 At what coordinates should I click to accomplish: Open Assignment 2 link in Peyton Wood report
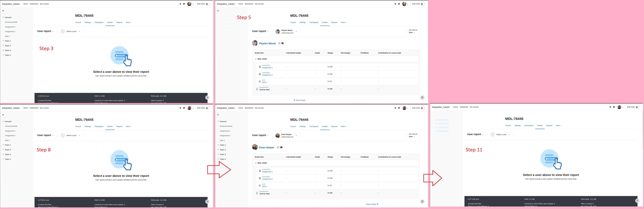(267, 75)
